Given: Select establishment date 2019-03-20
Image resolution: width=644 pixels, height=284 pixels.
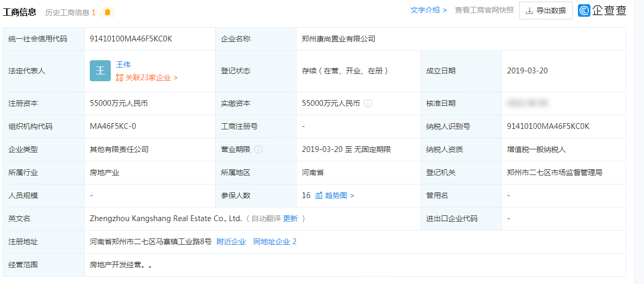Looking at the screenshot, I should tap(527, 71).
